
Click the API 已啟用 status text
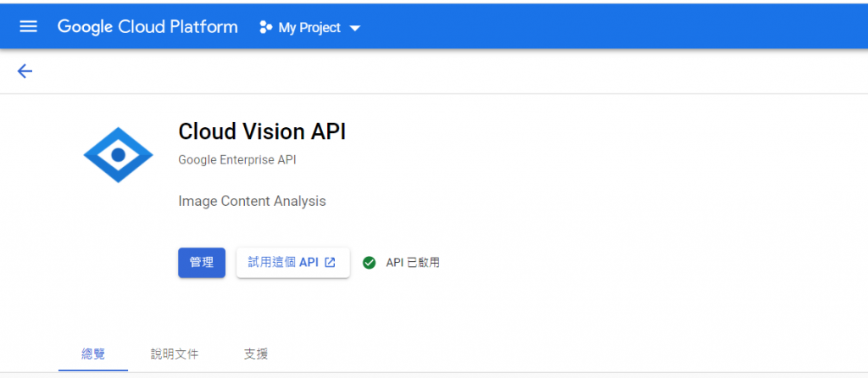click(413, 263)
